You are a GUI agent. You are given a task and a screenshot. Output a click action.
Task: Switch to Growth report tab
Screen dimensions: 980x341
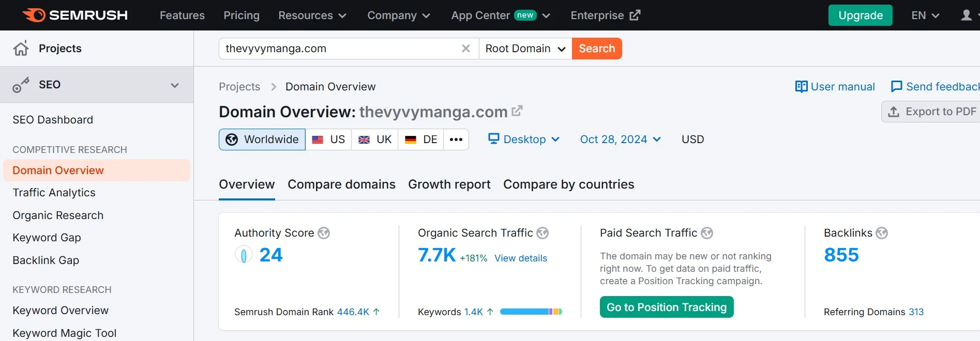pos(449,184)
